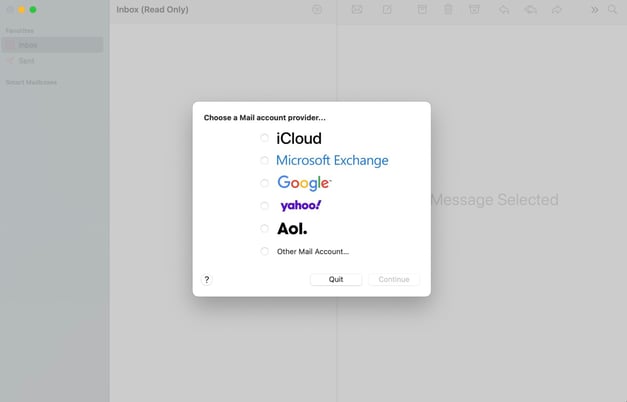Click the Junk mail toolbar icon
Image resolution: width=627 pixels, height=402 pixels.
[x=474, y=9]
